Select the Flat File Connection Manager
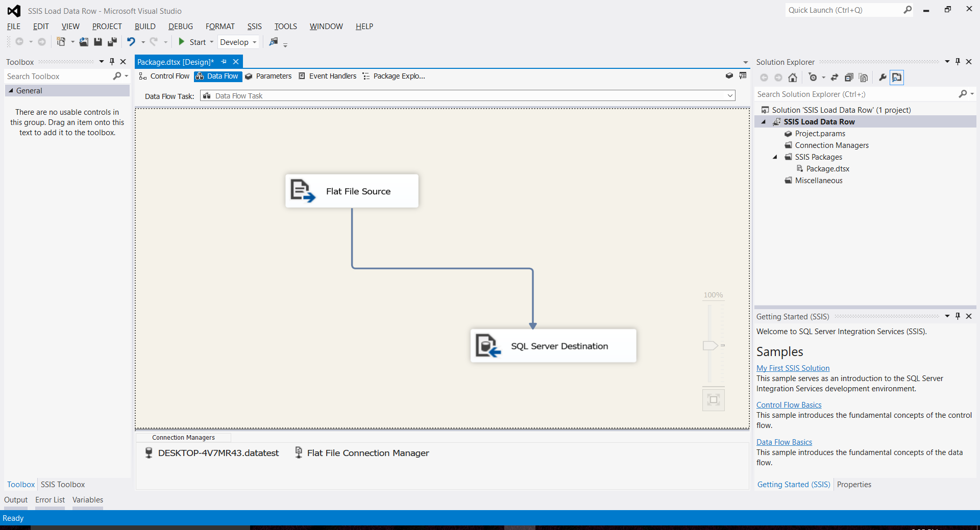 (362, 453)
